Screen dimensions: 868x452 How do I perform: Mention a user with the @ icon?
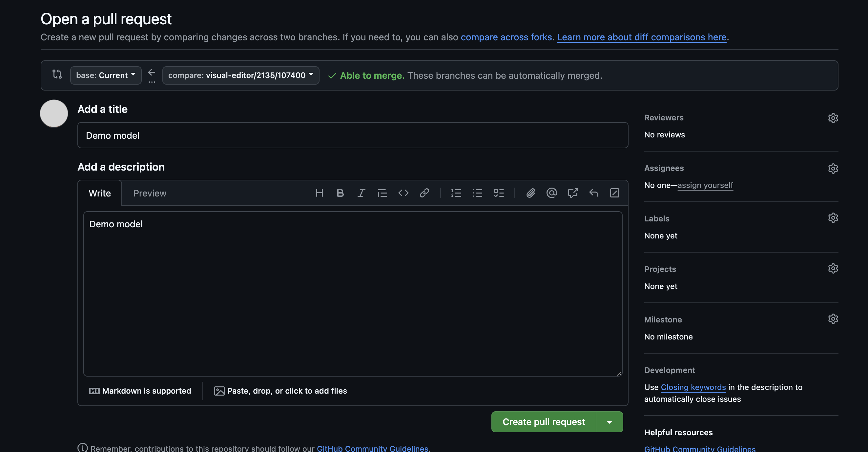(x=551, y=193)
